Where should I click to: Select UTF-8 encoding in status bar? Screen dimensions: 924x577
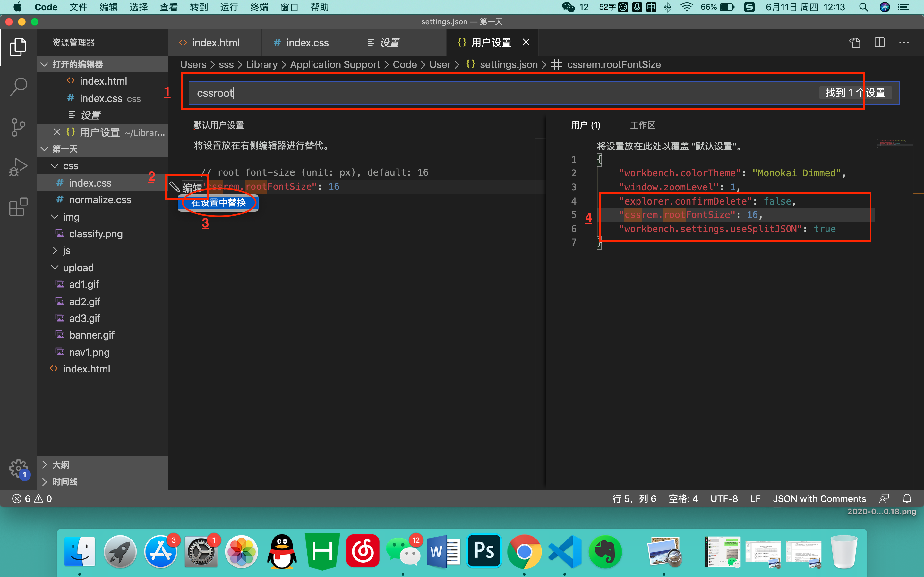point(724,498)
